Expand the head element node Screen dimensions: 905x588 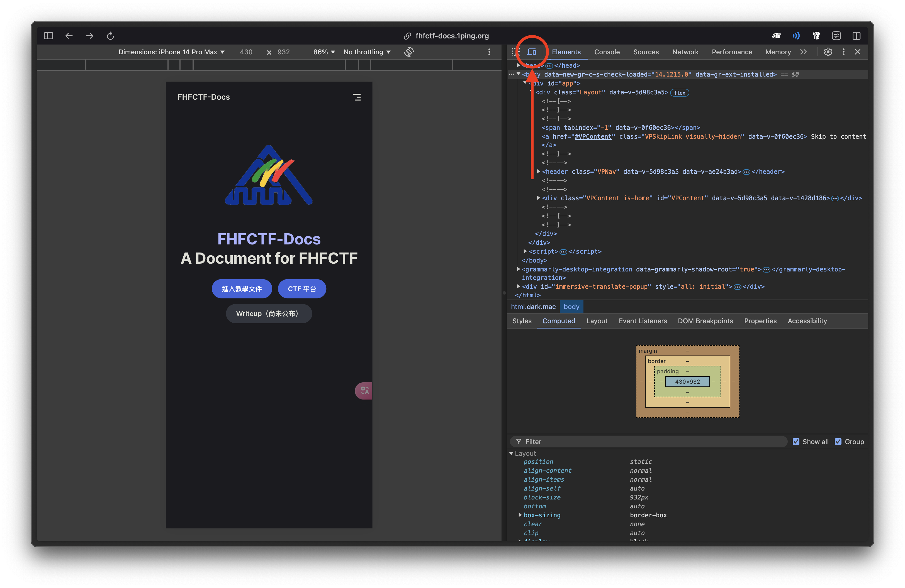[518, 65]
